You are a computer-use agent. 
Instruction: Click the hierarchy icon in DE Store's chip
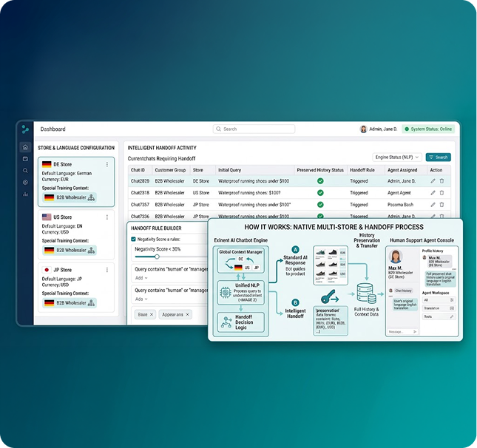point(91,197)
